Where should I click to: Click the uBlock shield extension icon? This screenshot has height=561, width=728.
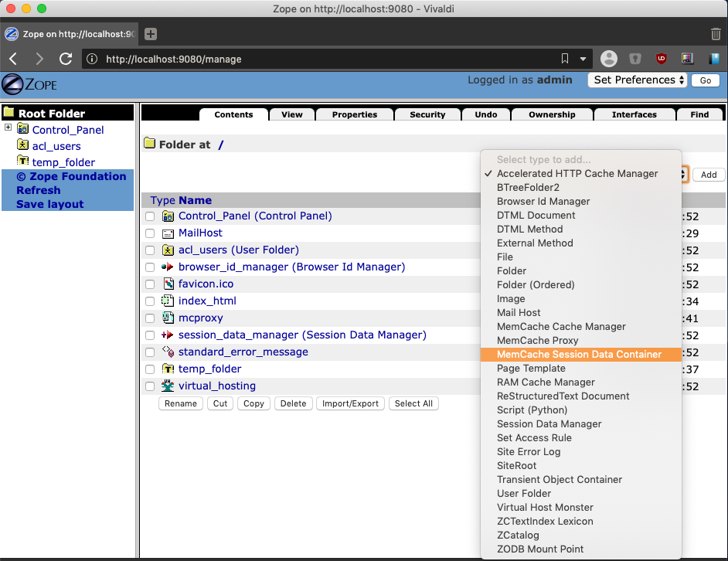(x=661, y=59)
